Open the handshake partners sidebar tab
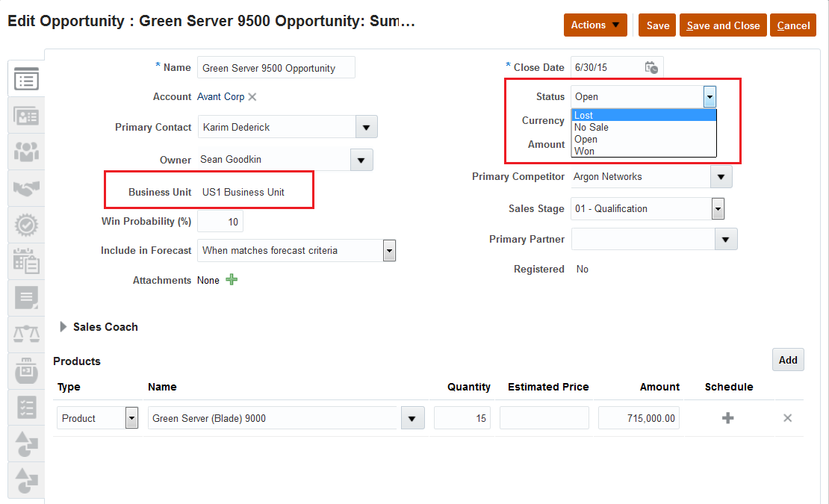 click(26, 188)
